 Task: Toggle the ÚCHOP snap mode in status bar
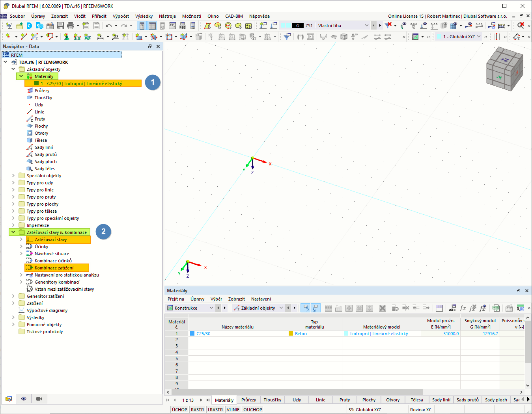[179, 409]
